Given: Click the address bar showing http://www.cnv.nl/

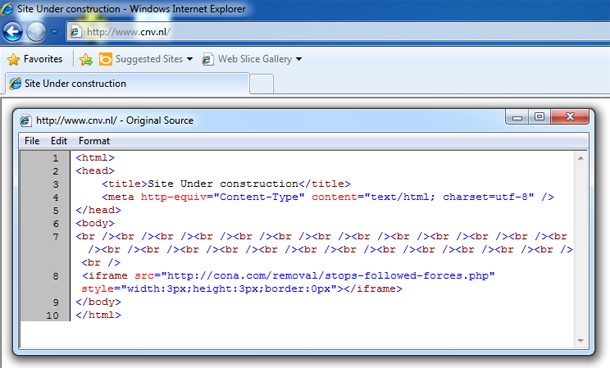Looking at the screenshot, I should point(338,32).
